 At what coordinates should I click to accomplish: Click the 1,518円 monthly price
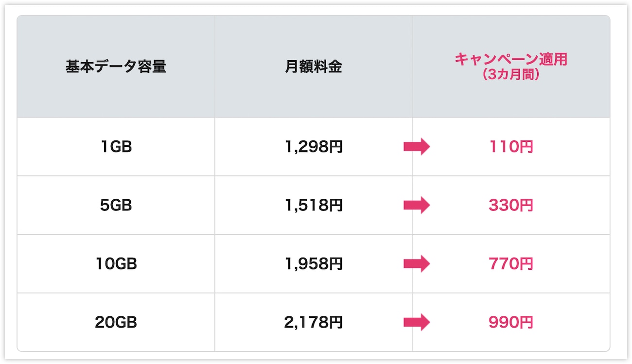[314, 206]
